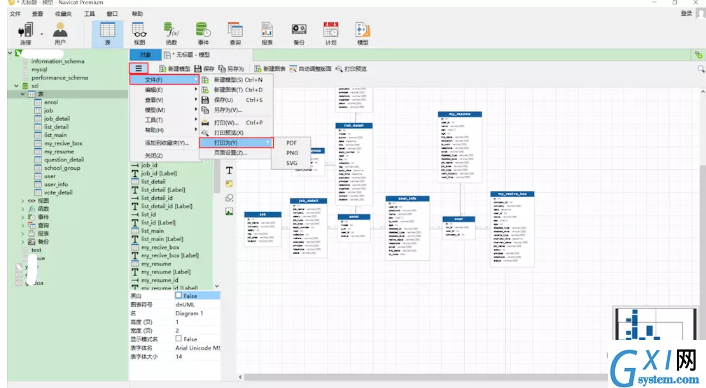Click the hamburger menu icon in model toolbar

pos(139,68)
